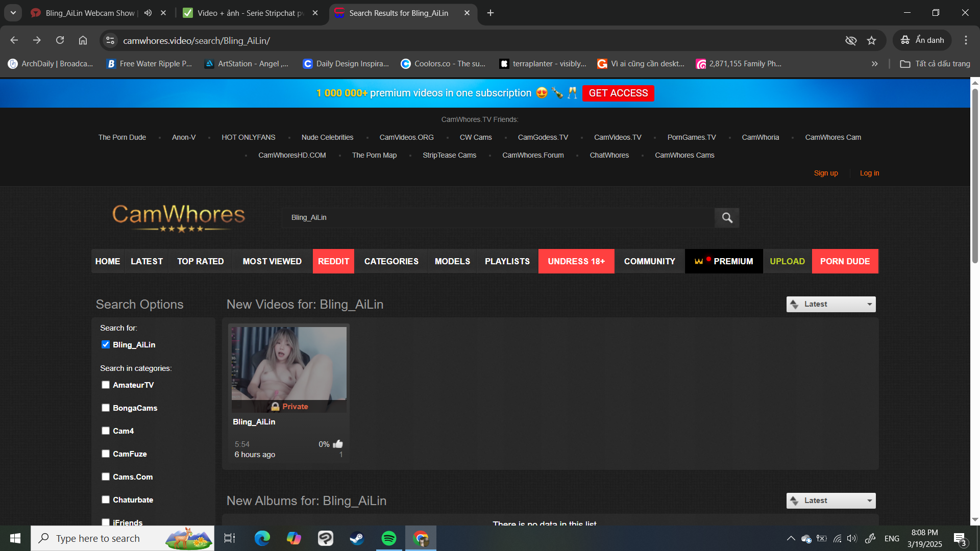Image resolution: width=980 pixels, height=551 pixels.
Task: Go to the MOST VIEWED menu item
Action: pos(272,261)
